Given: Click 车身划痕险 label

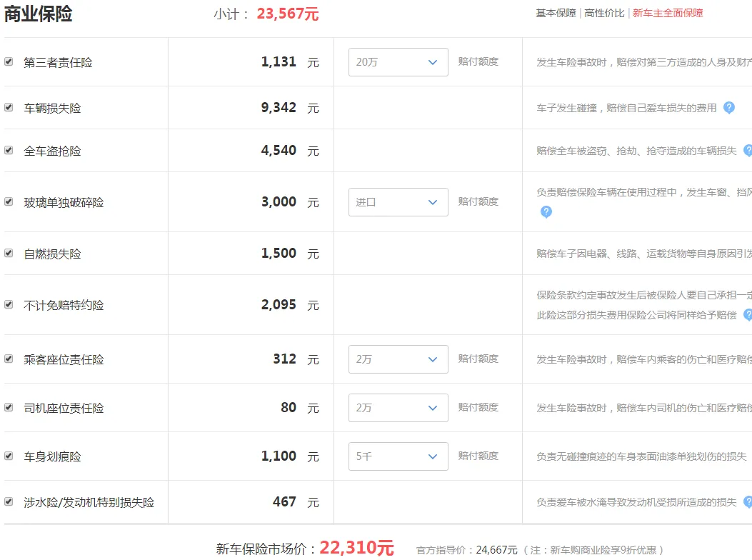Looking at the screenshot, I should pos(52,456).
